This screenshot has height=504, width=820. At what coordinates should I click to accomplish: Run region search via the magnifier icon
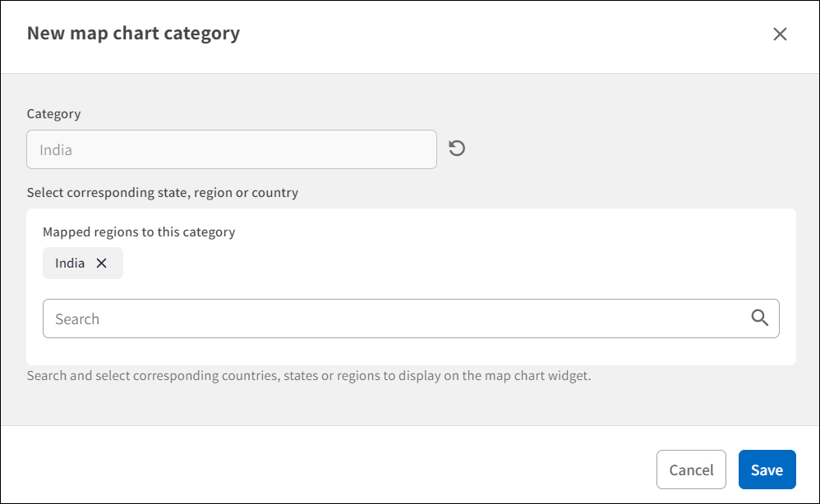coord(760,318)
